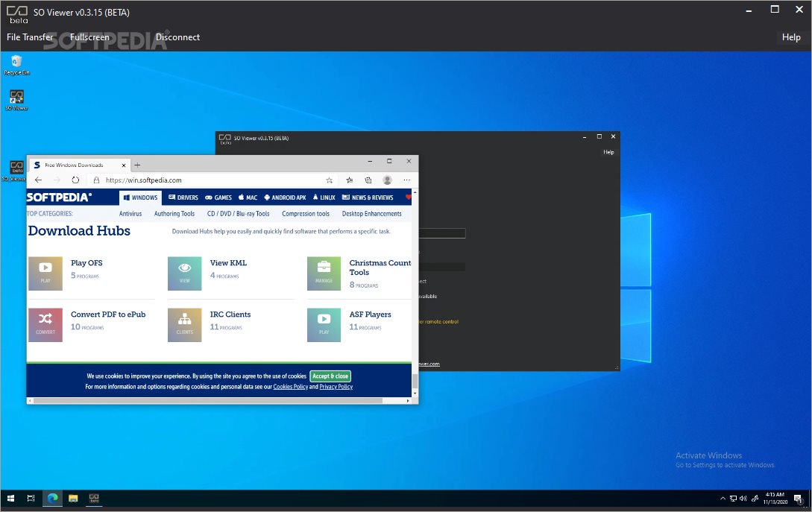Click the IRC Clients hub icon

click(x=185, y=325)
